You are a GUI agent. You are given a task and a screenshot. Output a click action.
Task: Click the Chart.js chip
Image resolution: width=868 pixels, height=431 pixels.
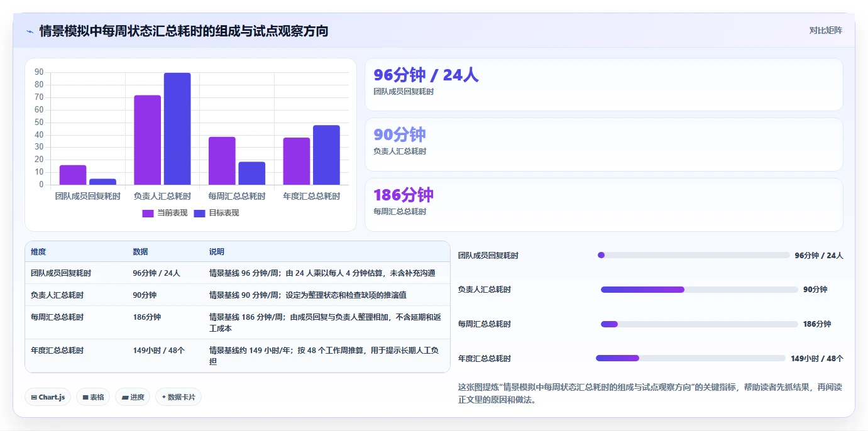tap(48, 397)
